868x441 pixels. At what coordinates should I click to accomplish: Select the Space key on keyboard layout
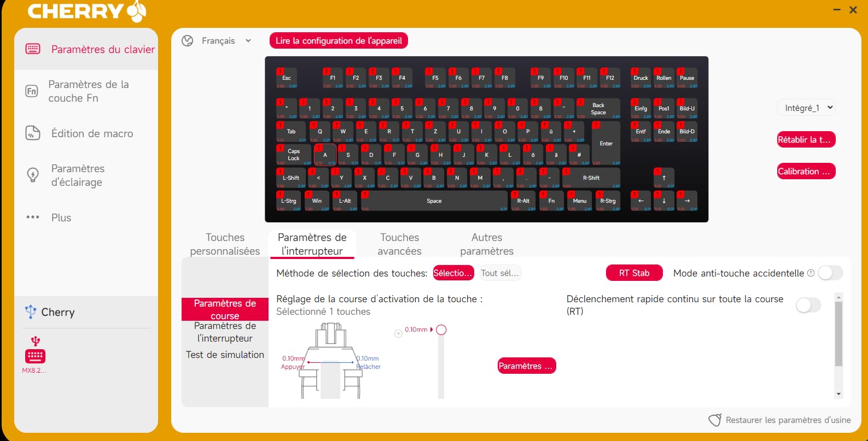tap(434, 201)
